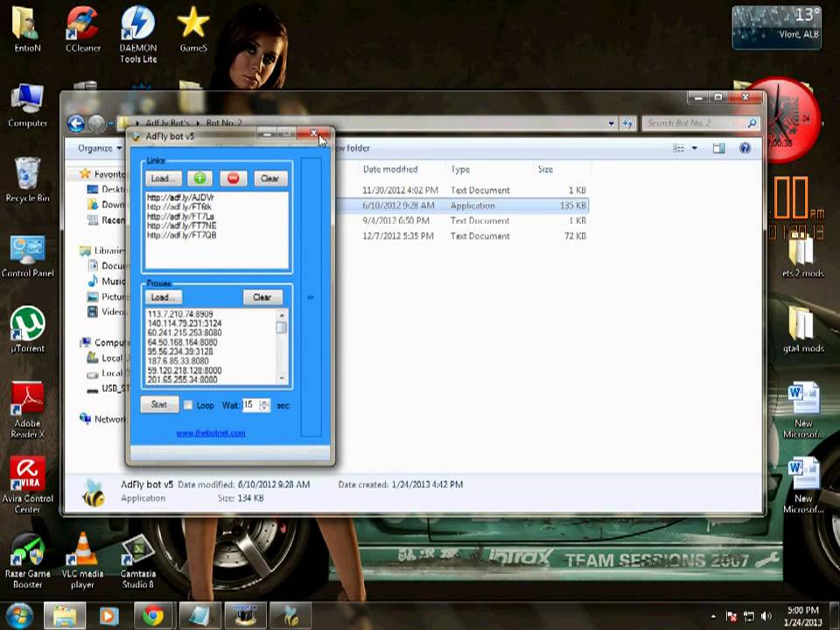Sort by the Date modified column
The height and width of the screenshot is (630, 840).
point(390,169)
